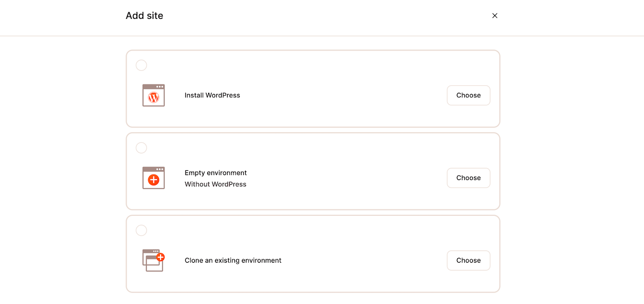The height and width of the screenshot is (304, 644).
Task: Click the overlapping windows clone icon
Action: tap(153, 260)
